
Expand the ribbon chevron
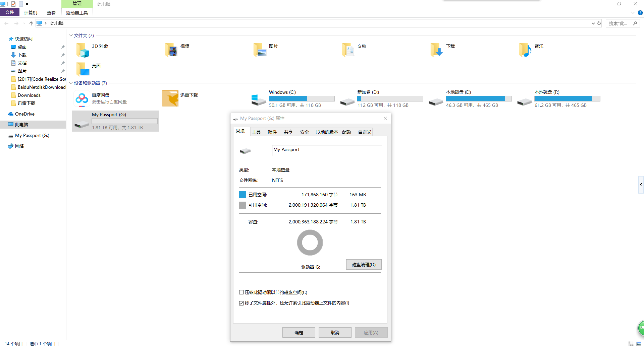(x=633, y=13)
